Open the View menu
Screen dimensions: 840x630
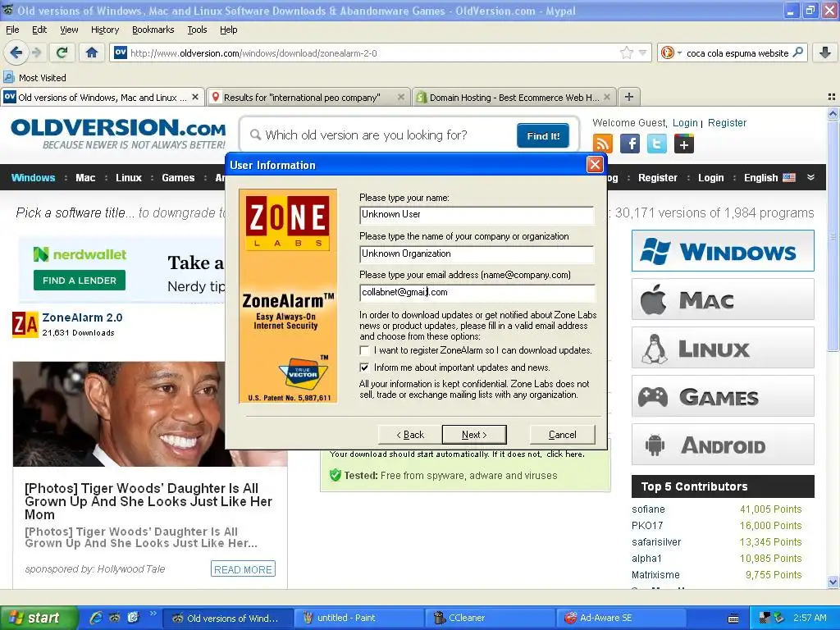coord(69,30)
